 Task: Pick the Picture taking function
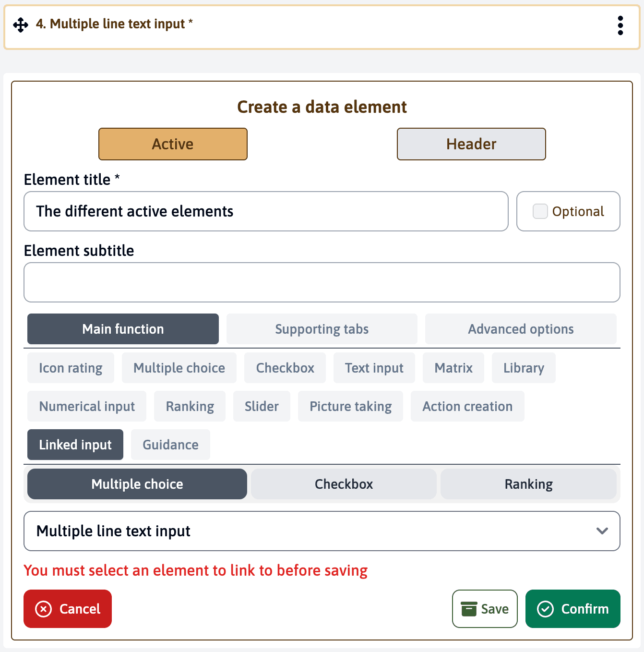tap(350, 406)
